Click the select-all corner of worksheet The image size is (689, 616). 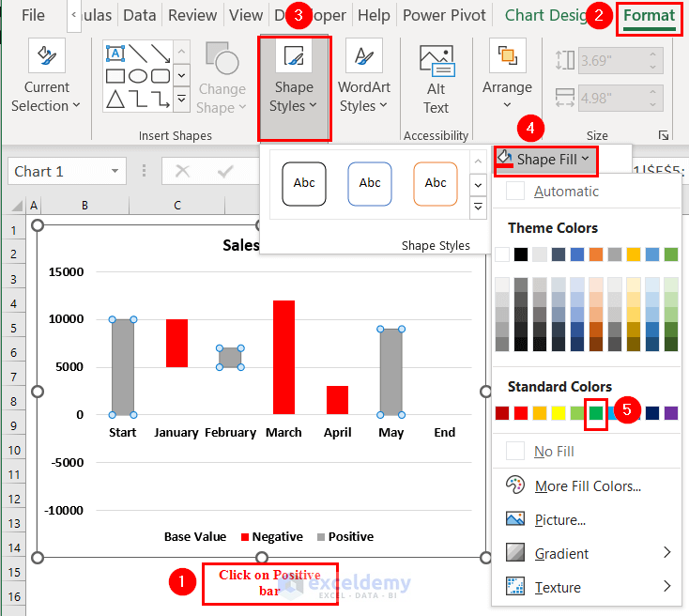click(x=16, y=206)
